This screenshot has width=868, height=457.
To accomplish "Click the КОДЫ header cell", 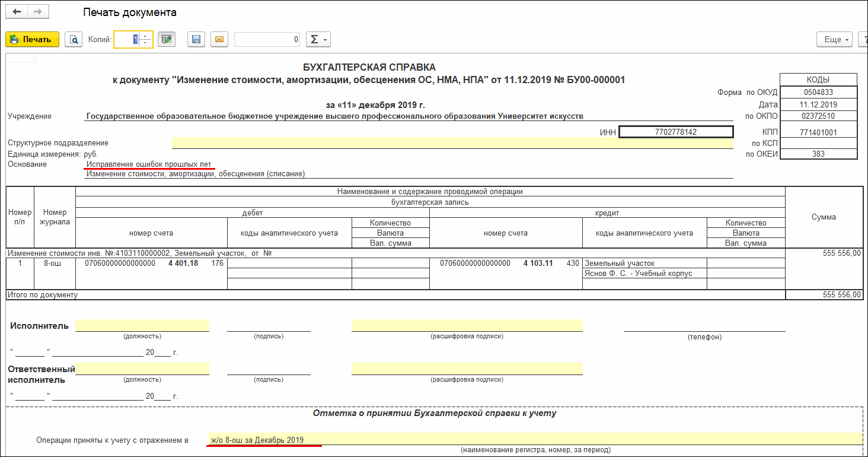I will (819, 80).
